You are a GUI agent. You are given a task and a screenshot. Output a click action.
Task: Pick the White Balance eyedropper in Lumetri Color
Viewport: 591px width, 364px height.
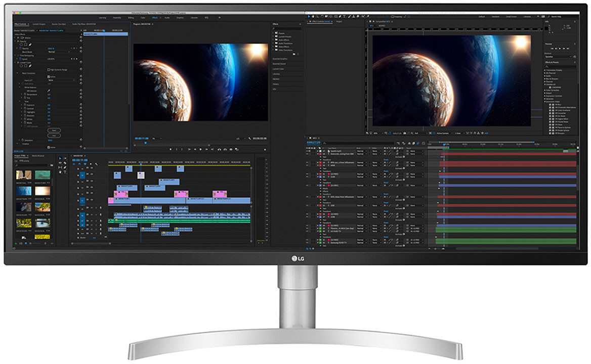[x=49, y=90]
